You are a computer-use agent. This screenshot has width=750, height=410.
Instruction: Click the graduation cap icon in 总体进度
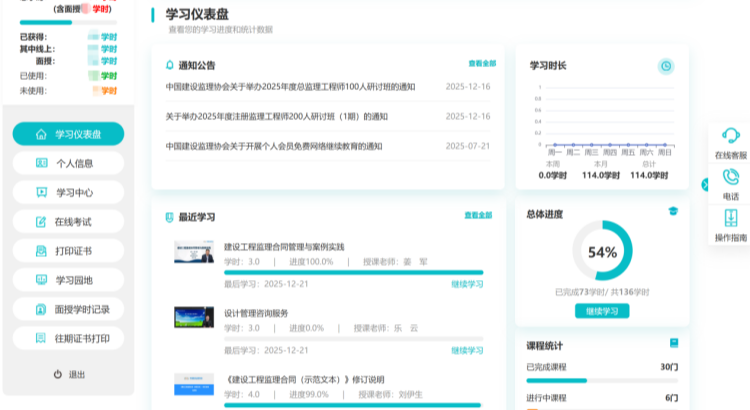pyautogui.click(x=673, y=211)
